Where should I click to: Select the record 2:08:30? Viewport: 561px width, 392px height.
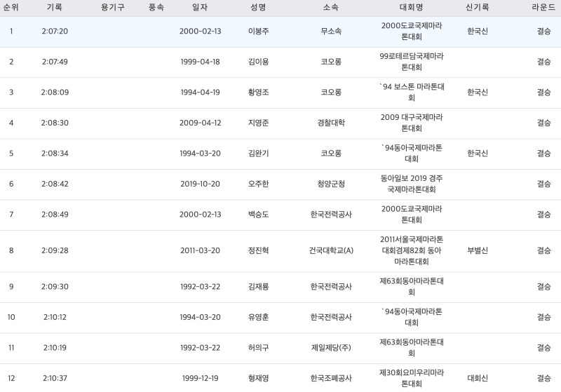(55, 123)
